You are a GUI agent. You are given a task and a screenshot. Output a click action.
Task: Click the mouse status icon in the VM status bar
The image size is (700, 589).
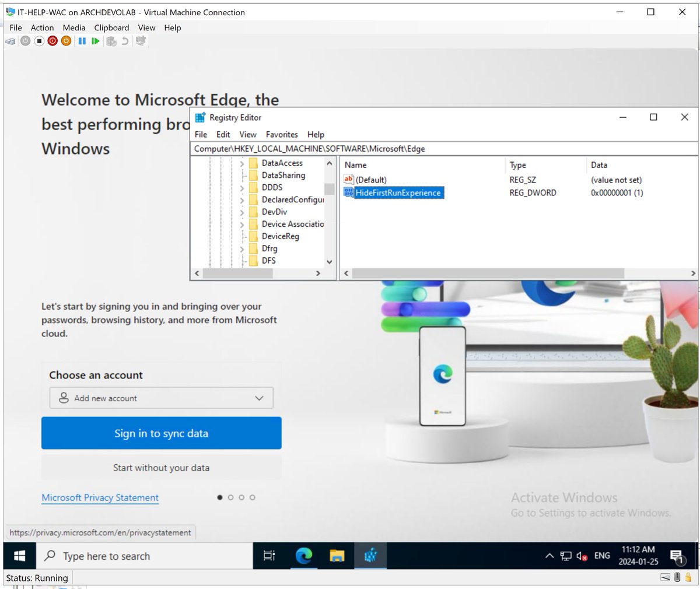pos(677,578)
